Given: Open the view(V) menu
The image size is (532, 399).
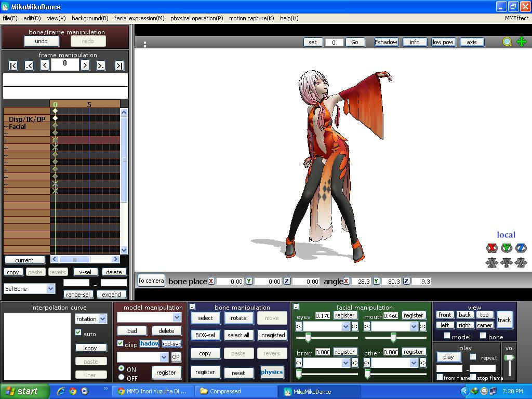Looking at the screenshot, I should 56,18.
